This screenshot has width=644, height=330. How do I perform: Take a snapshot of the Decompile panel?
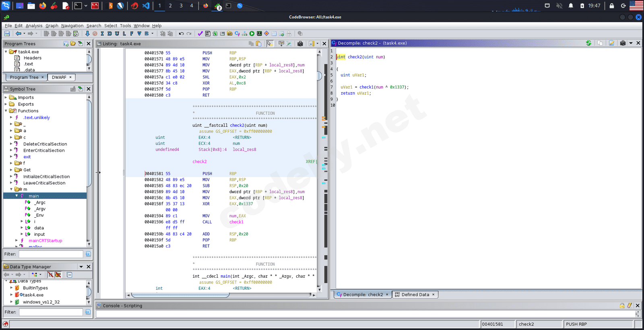point(623,43)
